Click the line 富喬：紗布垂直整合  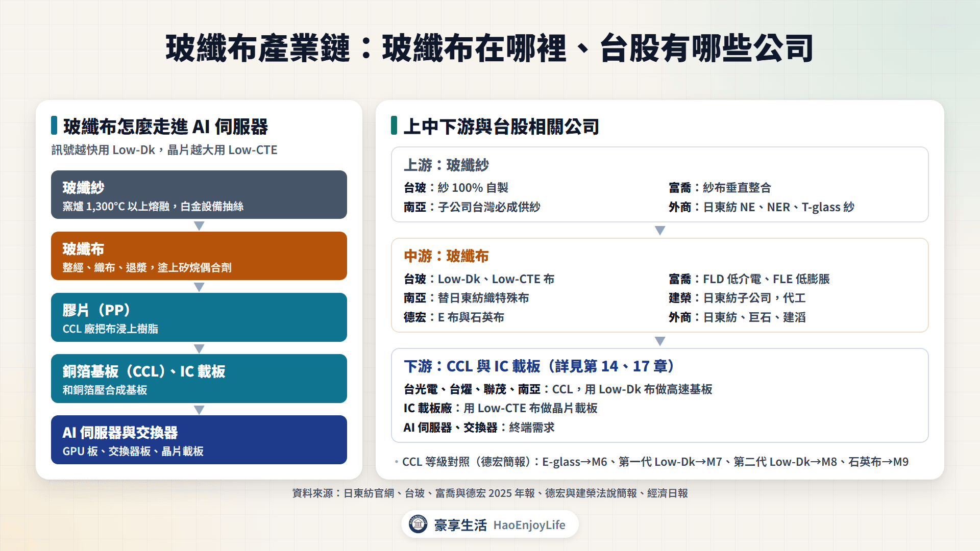click(720, 188)
